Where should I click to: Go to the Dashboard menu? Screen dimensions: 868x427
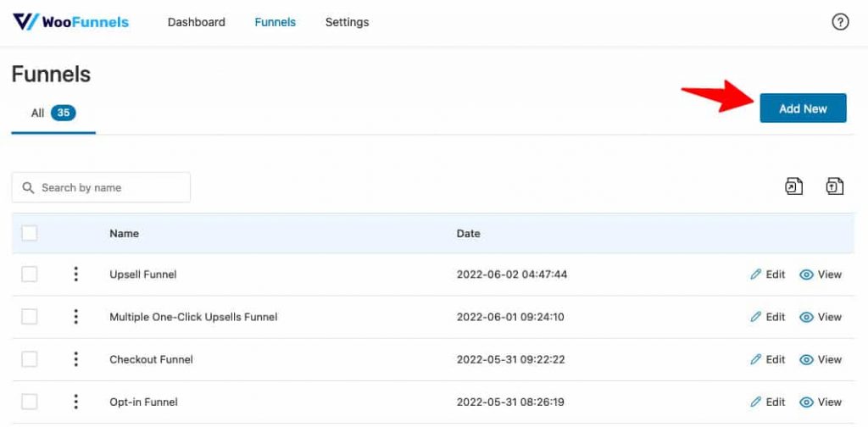197,22
